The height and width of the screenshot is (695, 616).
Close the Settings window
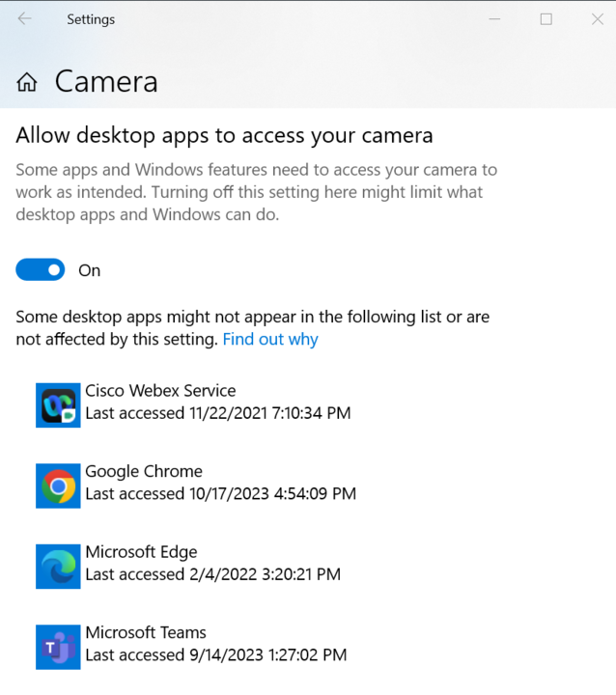(x=598, y=19)
